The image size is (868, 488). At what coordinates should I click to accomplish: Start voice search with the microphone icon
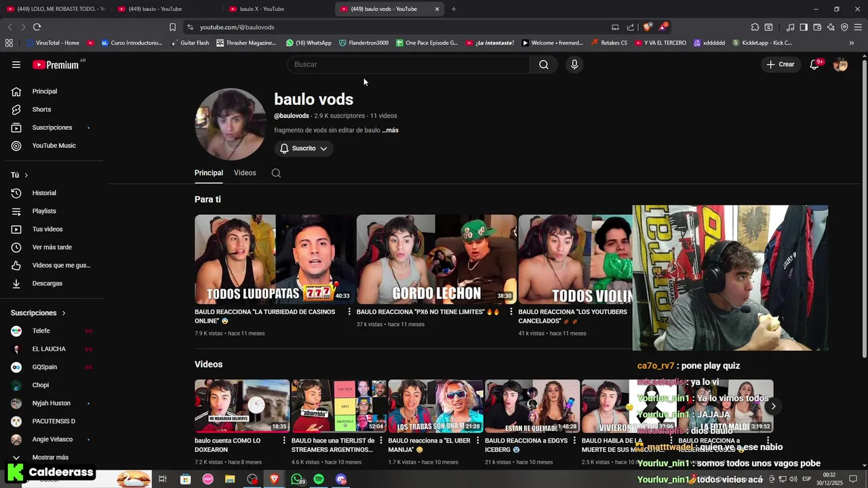[574, 64]
